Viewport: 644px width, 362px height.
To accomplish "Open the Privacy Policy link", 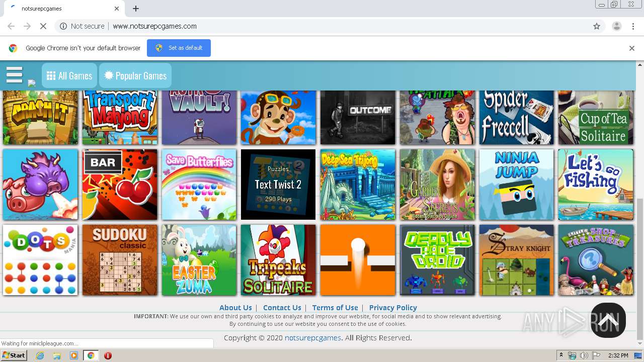I will pyautogui.click(x=393, y=308).
